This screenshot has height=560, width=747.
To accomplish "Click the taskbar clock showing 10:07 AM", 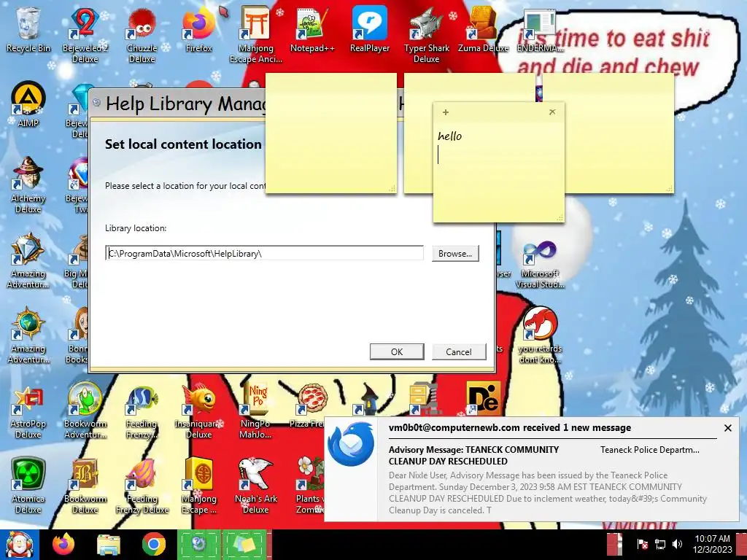I will [712, 544].
